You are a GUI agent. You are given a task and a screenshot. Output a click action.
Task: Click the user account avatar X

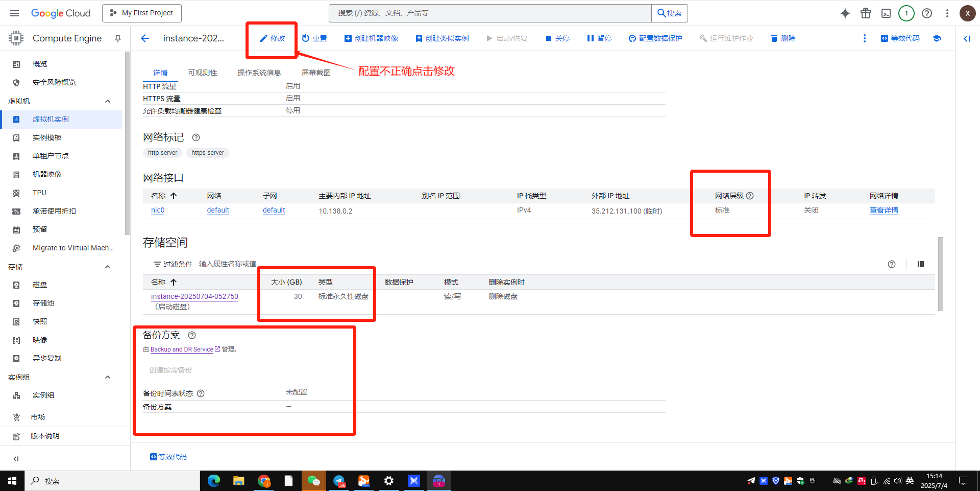[967, 13]
